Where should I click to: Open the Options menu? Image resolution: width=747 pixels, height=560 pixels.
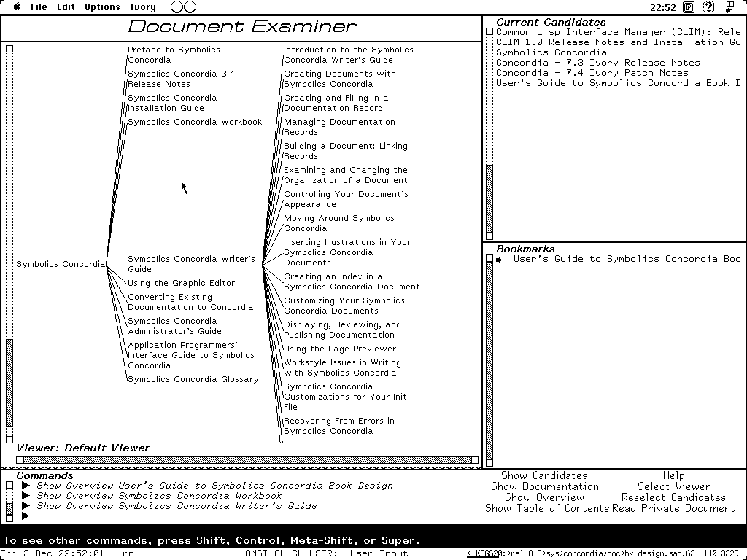(102, 7)
